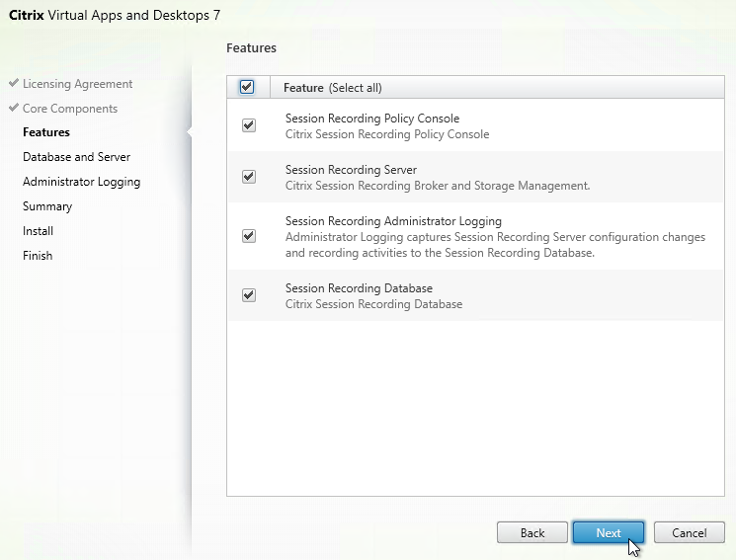This screenshot has width=736, height=560.
Task: Toggle the Select all features checkbox
Action: click(x=247, y=87)
